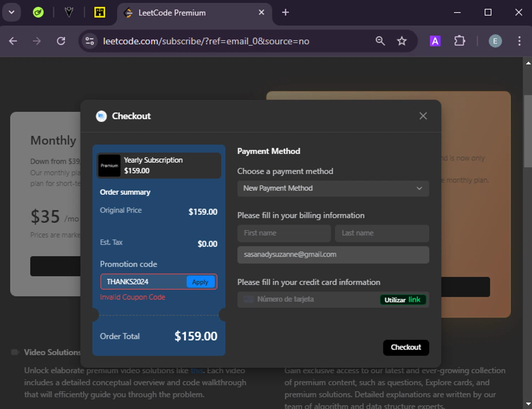This screenshot has height=409, width=532.
Task: Submit the black Checkout button
Action: [406, 348]
